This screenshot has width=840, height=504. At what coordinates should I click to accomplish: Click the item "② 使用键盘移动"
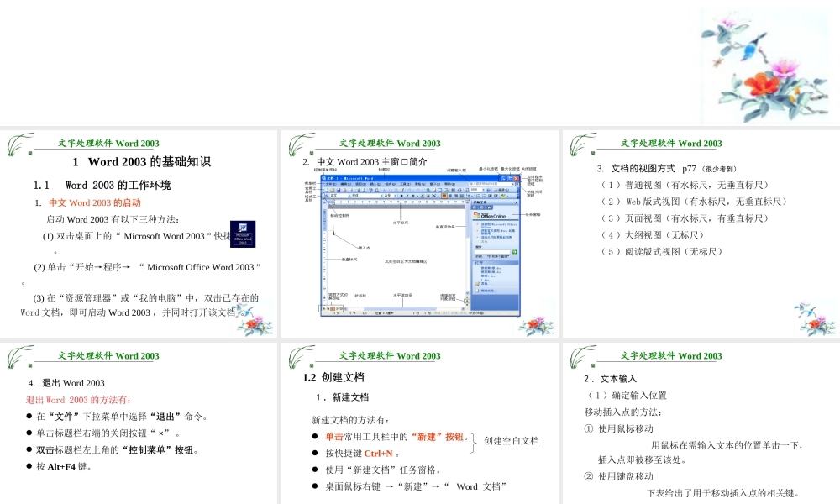click(x=619, y=476)
